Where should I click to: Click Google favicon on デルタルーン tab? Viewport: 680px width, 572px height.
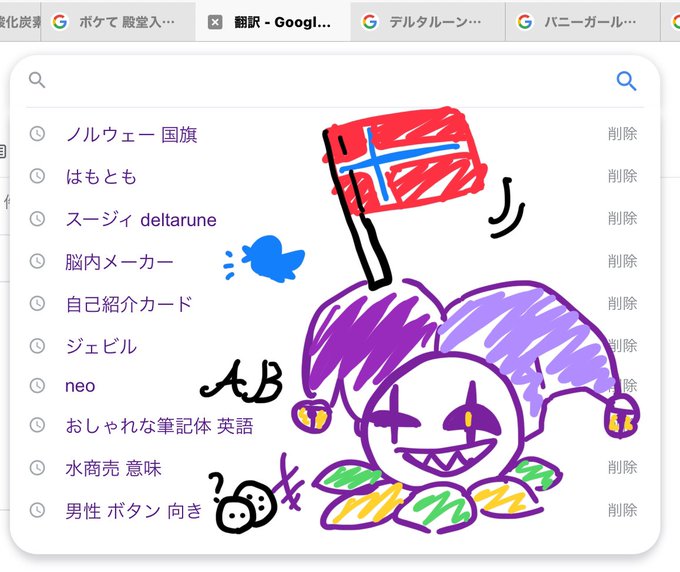coord(370,22)
